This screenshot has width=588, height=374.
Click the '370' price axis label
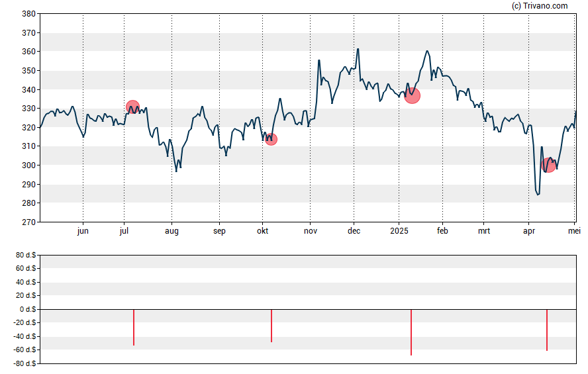(29, 33)
